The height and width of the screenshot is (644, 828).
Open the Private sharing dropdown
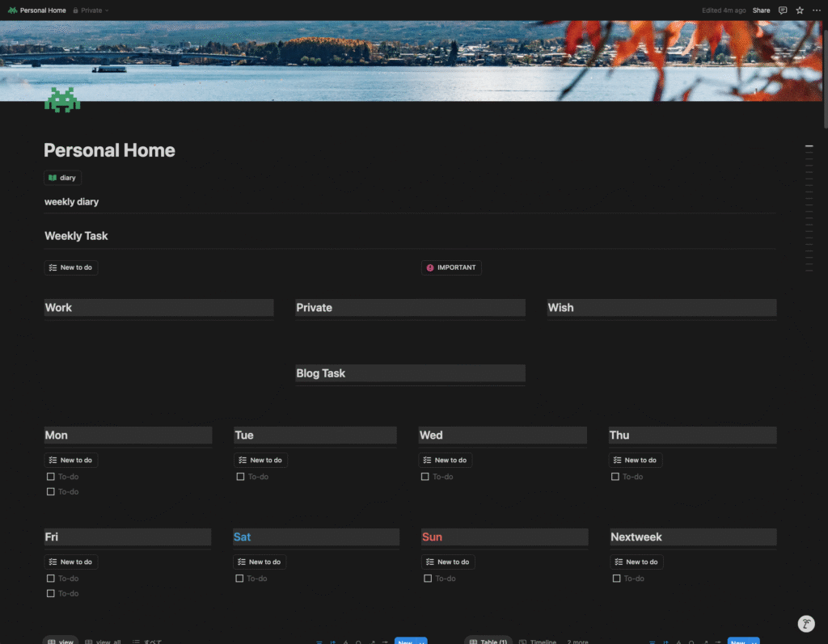tap(91, 10)
